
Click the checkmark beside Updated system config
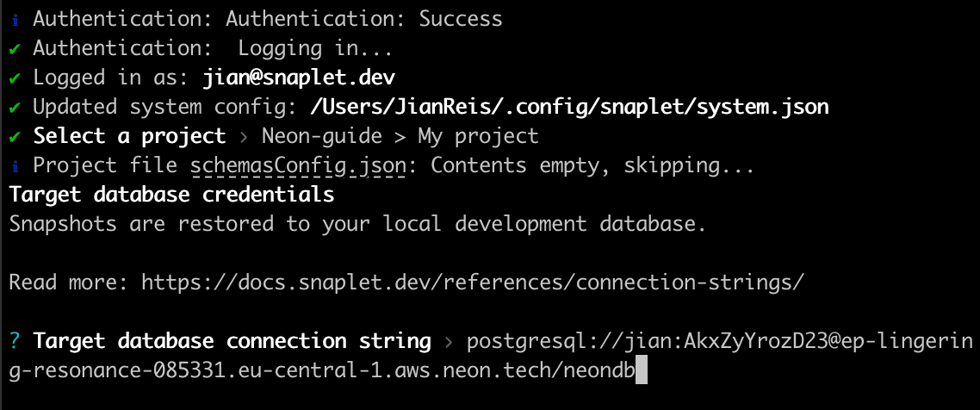tap(15, 107)
